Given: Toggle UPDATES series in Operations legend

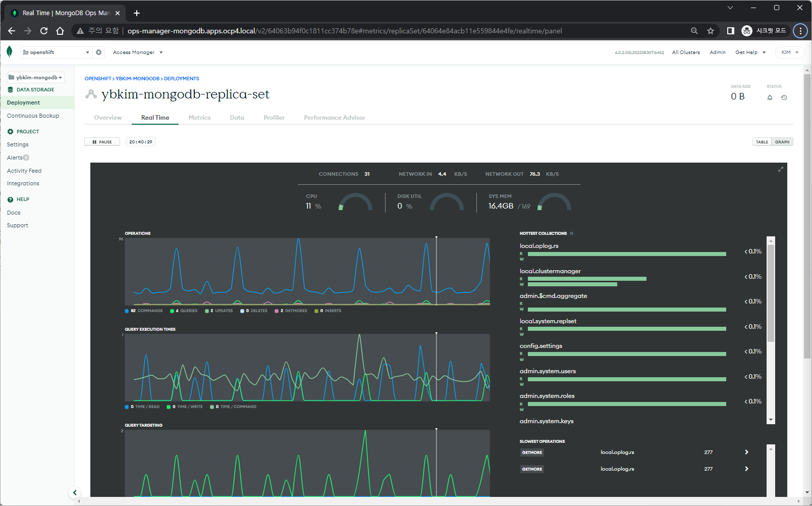Looking at the screenshot, I should pos(219,311).
